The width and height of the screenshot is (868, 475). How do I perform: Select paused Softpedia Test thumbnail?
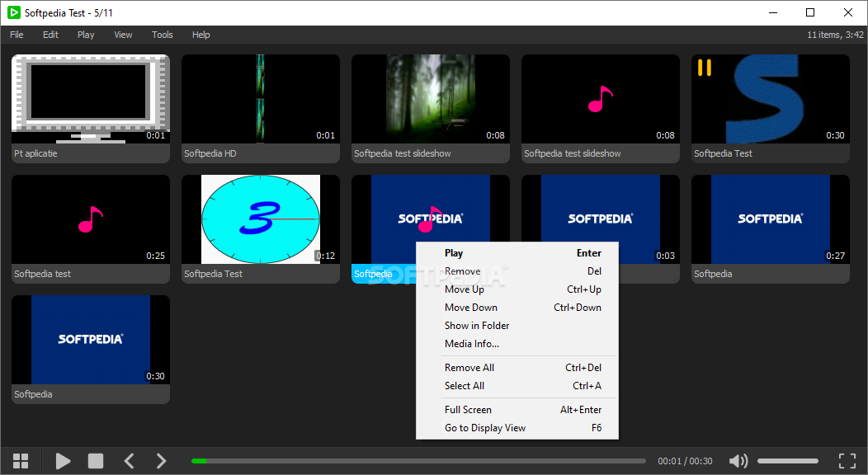(771, 99)
